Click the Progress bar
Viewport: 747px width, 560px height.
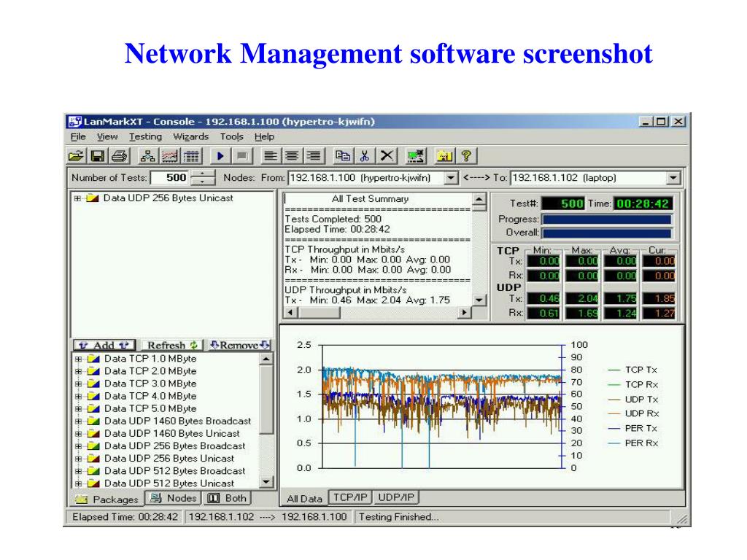click(607, 219)
